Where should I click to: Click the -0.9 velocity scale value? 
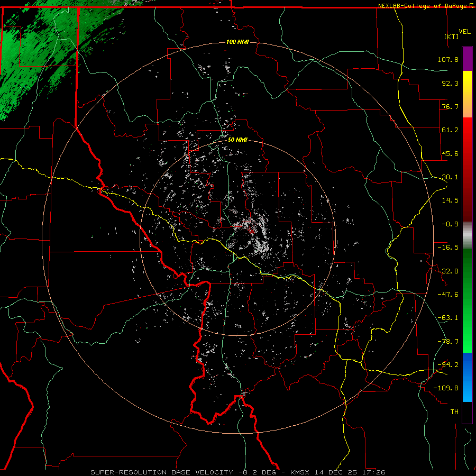pos(450,224)
